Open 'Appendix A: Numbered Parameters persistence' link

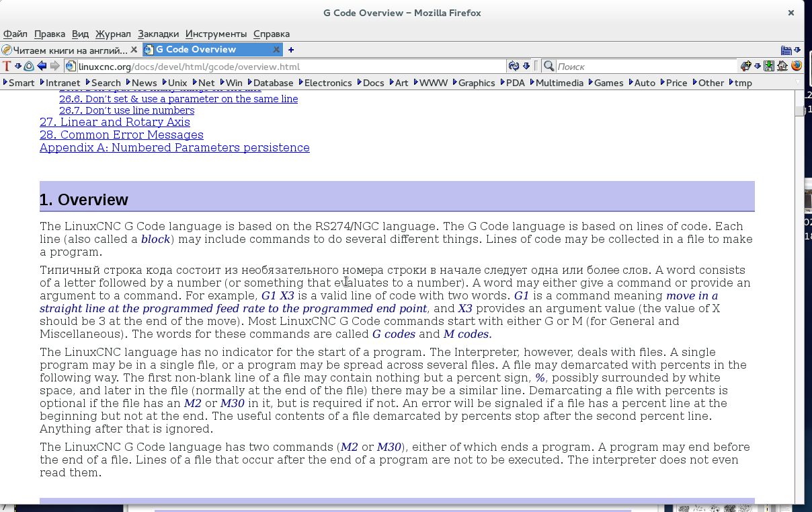pos(175,147)
